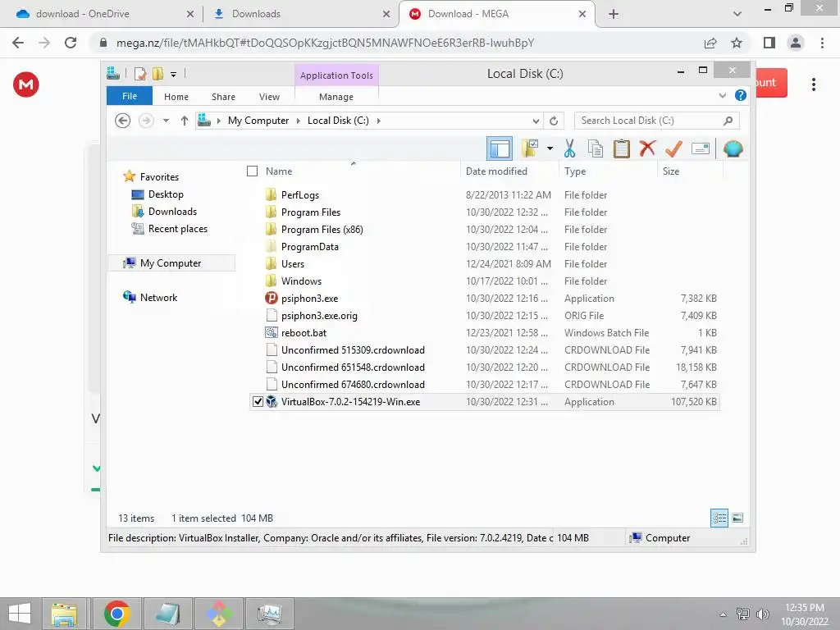This screenshot has height=630, width=840.
Task: Refresh the Local Disk (C:) listing
Action: click(x=554, y=121)
